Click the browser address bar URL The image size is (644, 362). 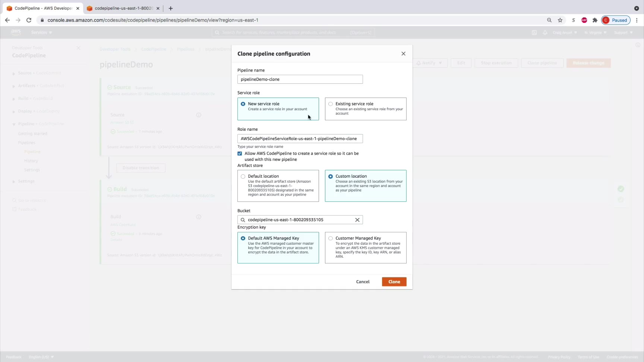click(x=153, y=20)
